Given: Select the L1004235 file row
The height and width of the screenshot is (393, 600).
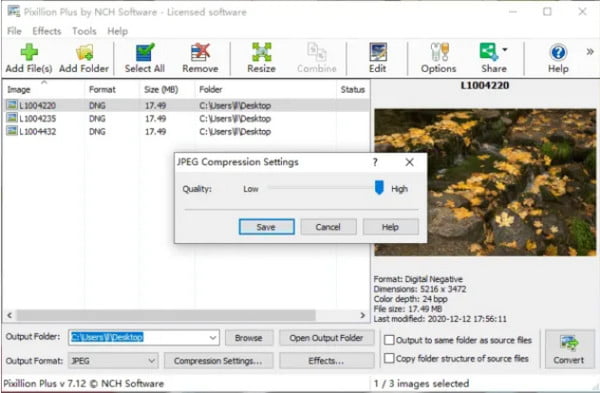Looking at the screenshot, I should click(186, 118).
